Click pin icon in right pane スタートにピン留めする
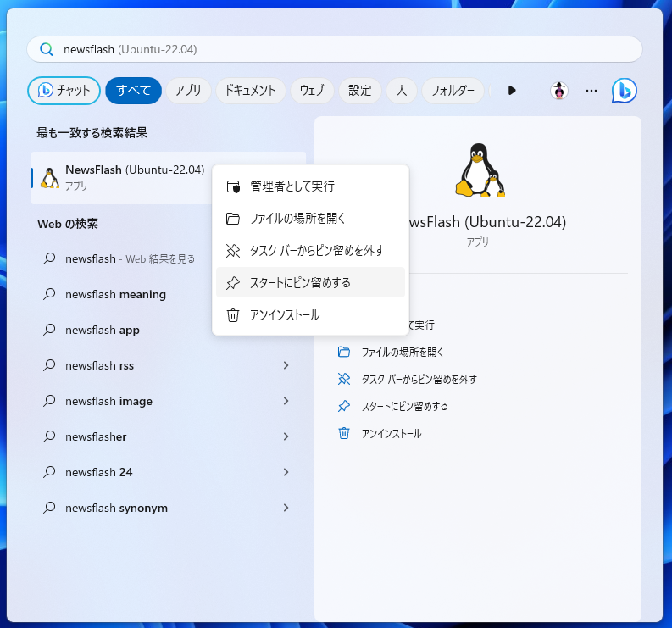The height and width of the screenshot is (628, 672). (344, 406)
